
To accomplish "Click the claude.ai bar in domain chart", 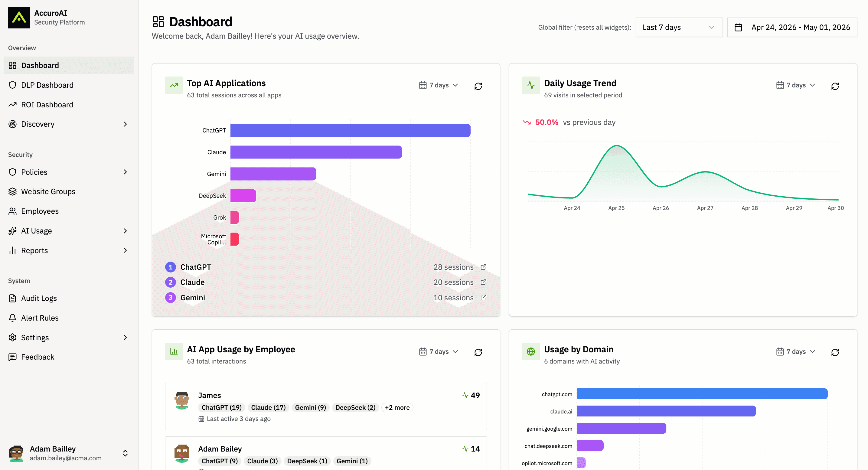I will 666,411.
